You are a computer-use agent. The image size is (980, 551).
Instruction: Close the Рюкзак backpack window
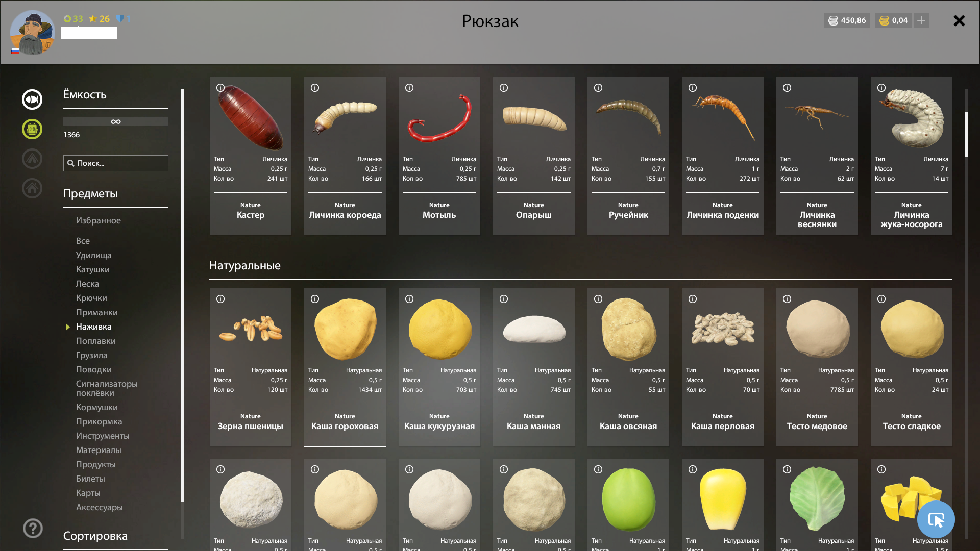pyautogui.click(x=959, y=20)
